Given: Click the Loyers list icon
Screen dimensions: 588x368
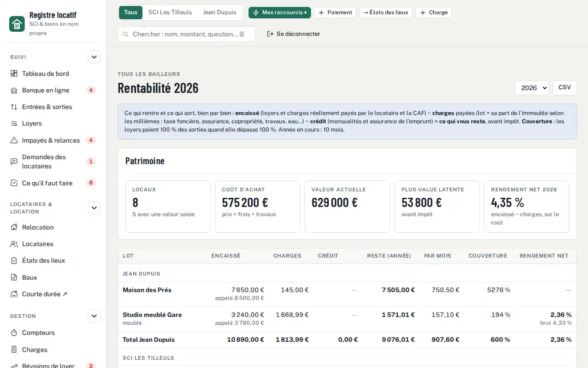Looking at the screenshot, I should coord(14,123).
